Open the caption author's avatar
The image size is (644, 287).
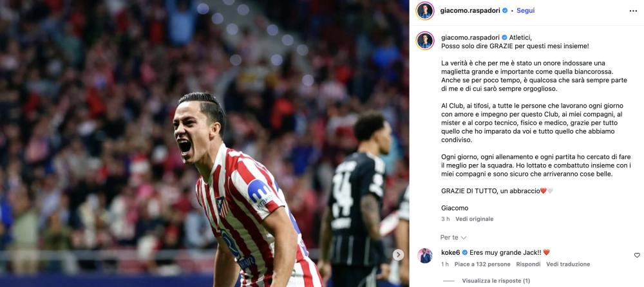click(424, 41)
